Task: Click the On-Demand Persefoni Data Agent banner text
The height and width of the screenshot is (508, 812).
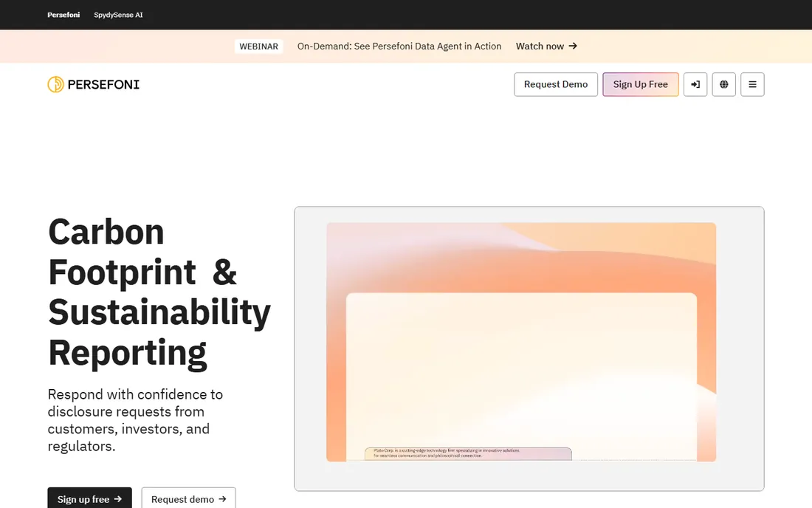Action: [x=399, y=46]
